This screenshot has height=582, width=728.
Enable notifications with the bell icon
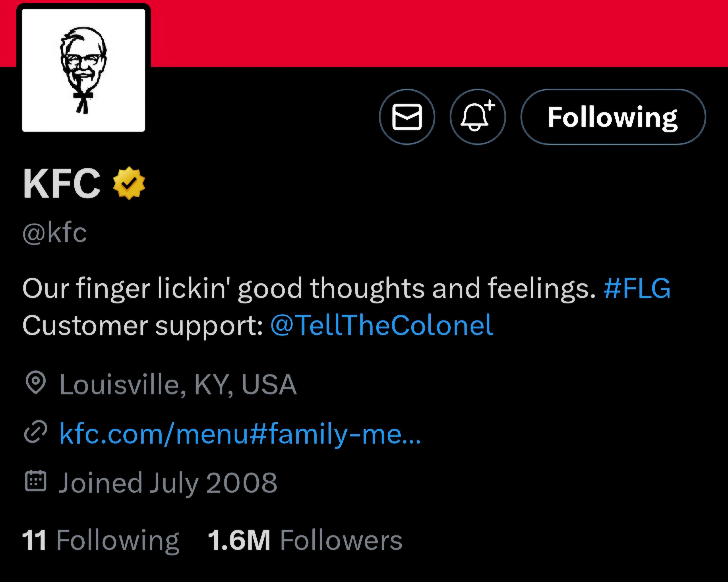pos(477,117)
